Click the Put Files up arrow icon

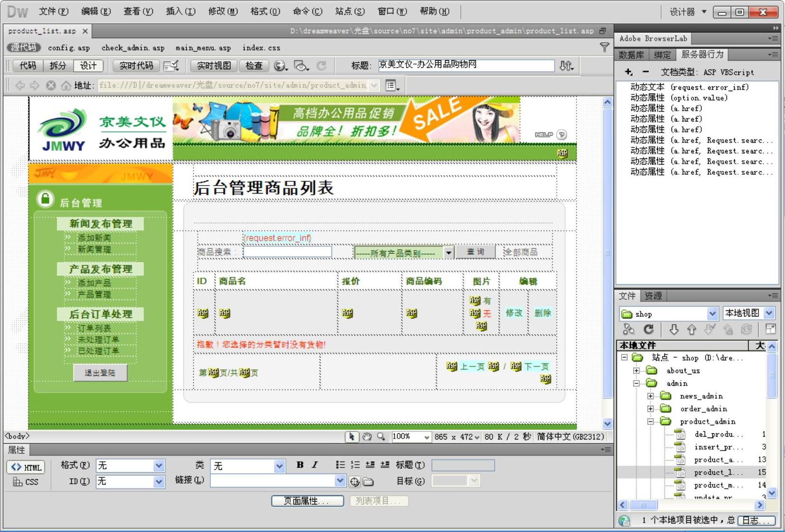click(x=691, y=329)
